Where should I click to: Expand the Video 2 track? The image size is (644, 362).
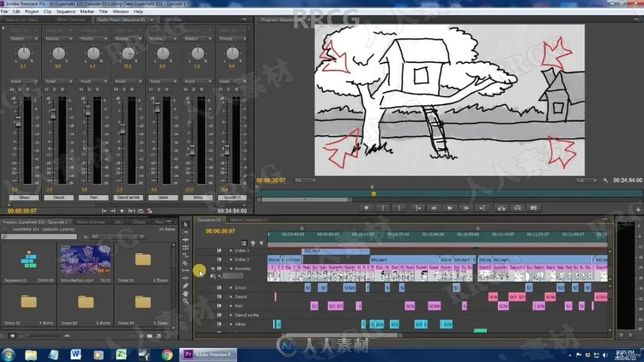[x=231, y=259]
